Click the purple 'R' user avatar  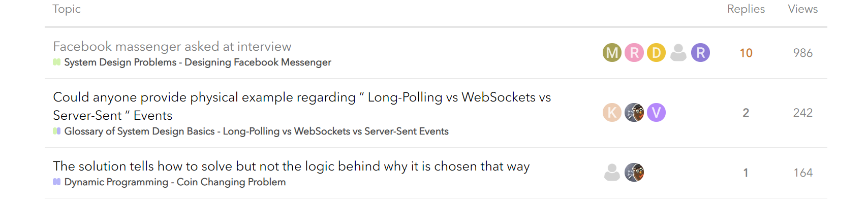(700, 53)
